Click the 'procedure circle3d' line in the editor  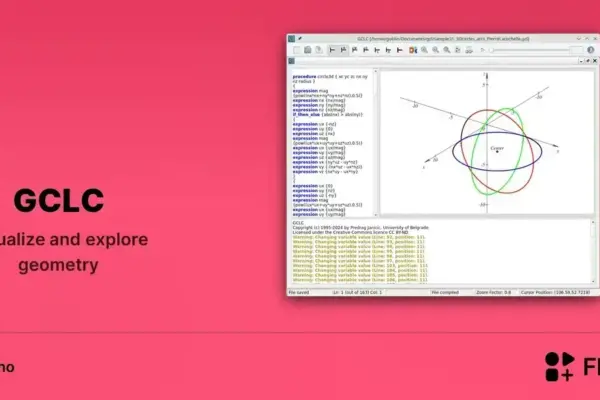coord(330,77)
